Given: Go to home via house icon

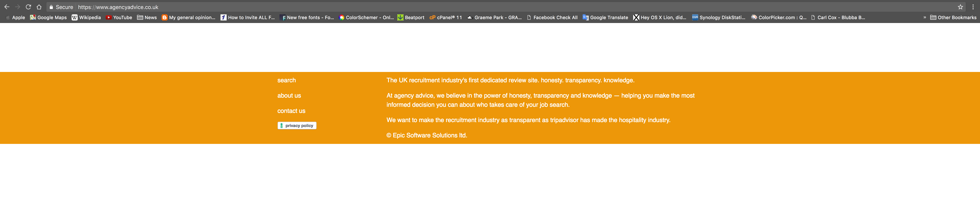Looking at the screenshot, I should 39,7.
